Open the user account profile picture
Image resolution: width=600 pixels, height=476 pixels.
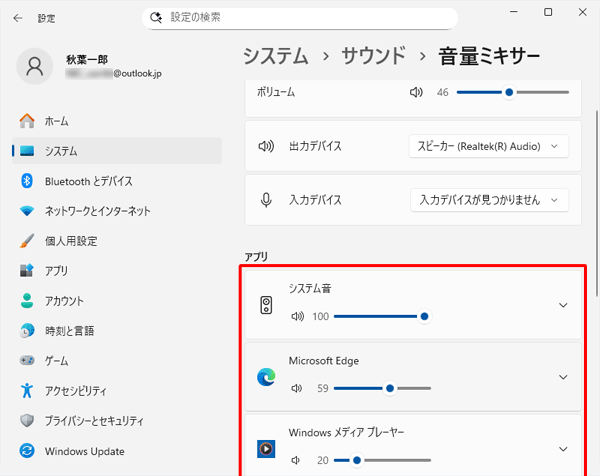point(36,68)
